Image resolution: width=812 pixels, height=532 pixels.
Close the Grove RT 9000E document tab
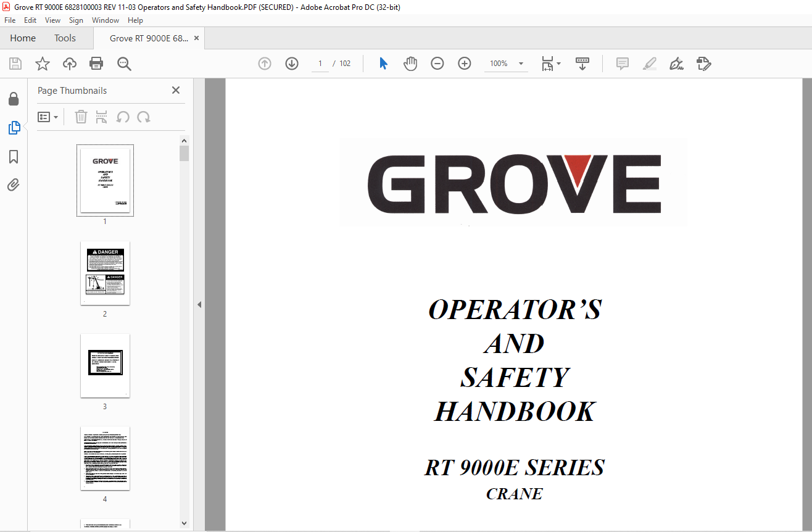[x=196, y=38]
